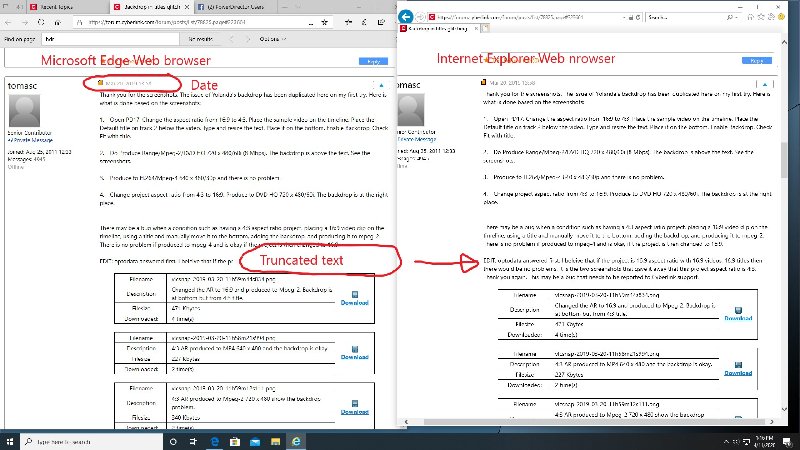Click IE horizontal scrollbar right arrow
Viewport: 800px width, 450px height.
pos(772,422)
